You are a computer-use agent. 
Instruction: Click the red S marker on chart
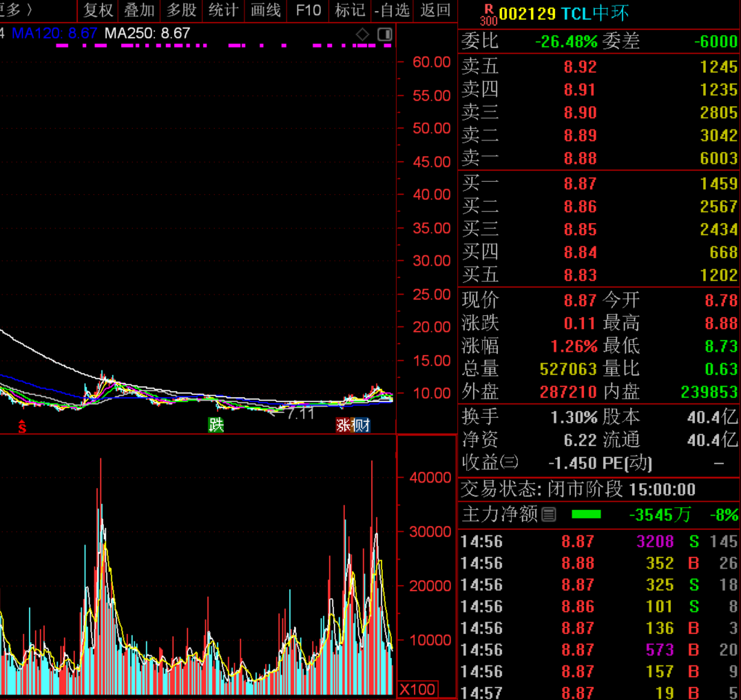(x=22, y=427)
